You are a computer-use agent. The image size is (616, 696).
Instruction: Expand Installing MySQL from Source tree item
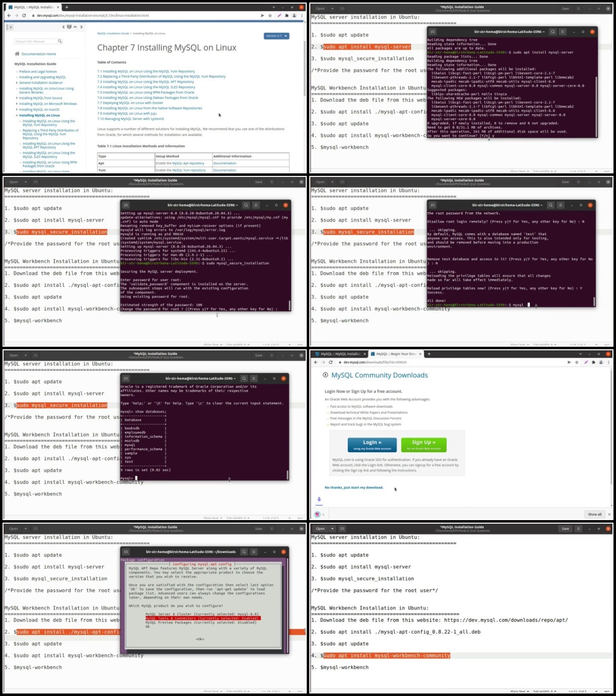[17, 98]
